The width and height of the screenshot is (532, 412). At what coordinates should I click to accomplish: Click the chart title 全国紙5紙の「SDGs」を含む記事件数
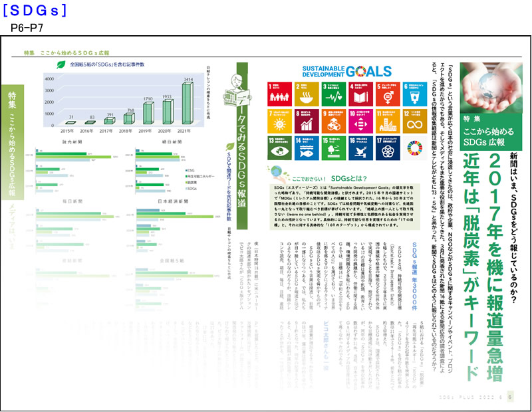point(107,64)
